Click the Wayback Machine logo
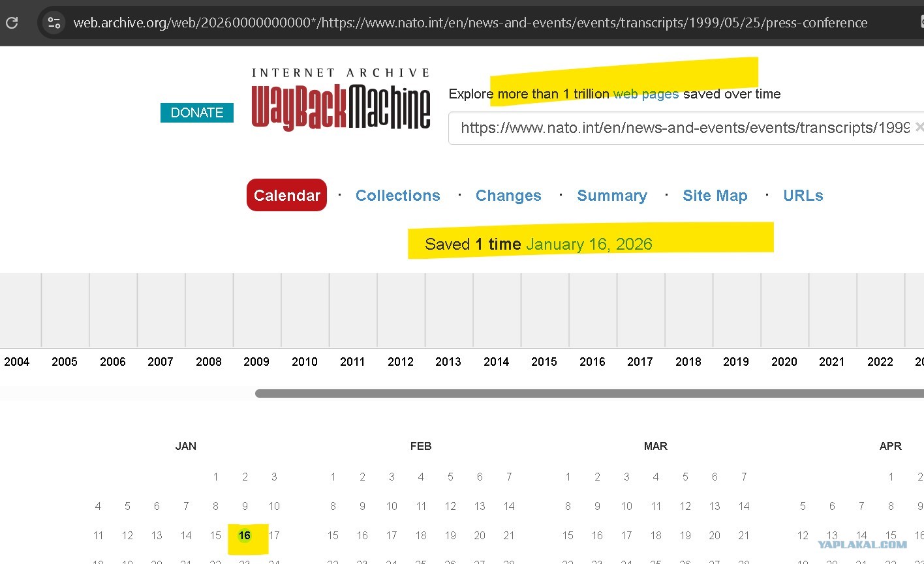924x564 pixels. click(341, 99)
